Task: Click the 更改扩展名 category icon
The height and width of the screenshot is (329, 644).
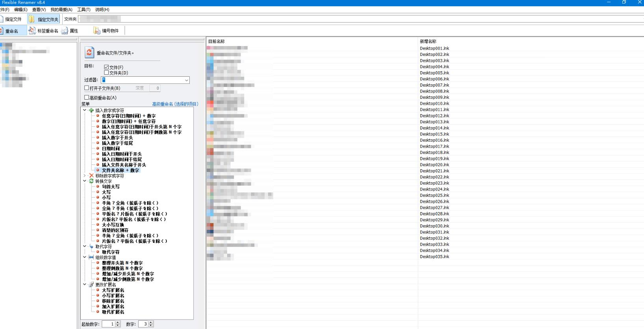Action: click(91, 285)
